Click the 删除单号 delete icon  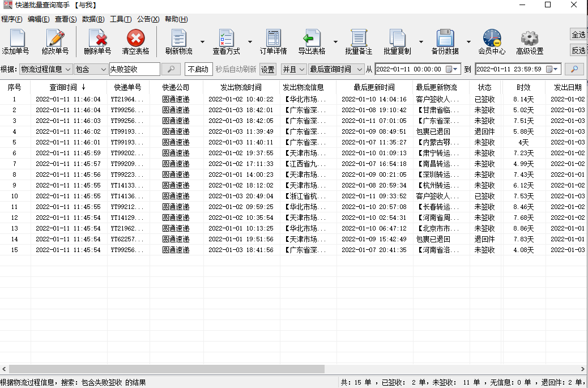(97, 39)
